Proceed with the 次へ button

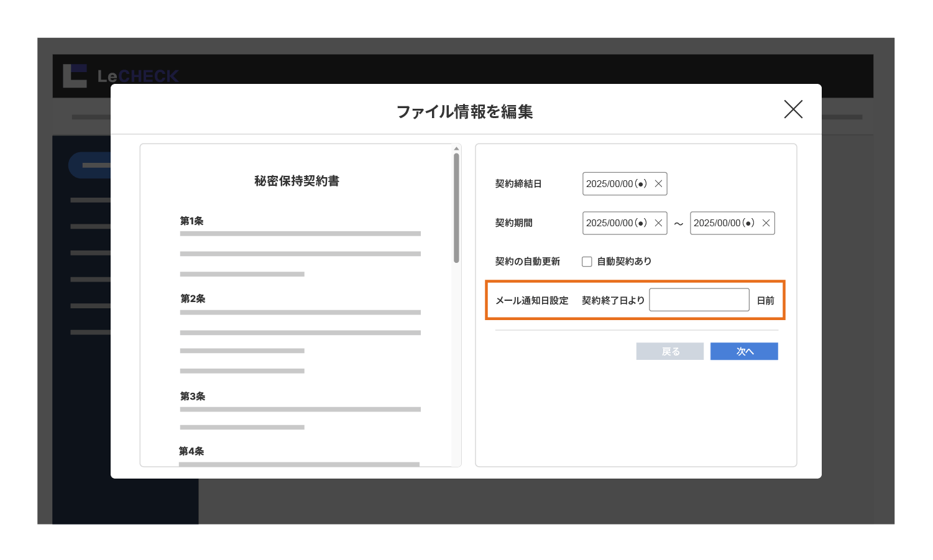[744, 351]
